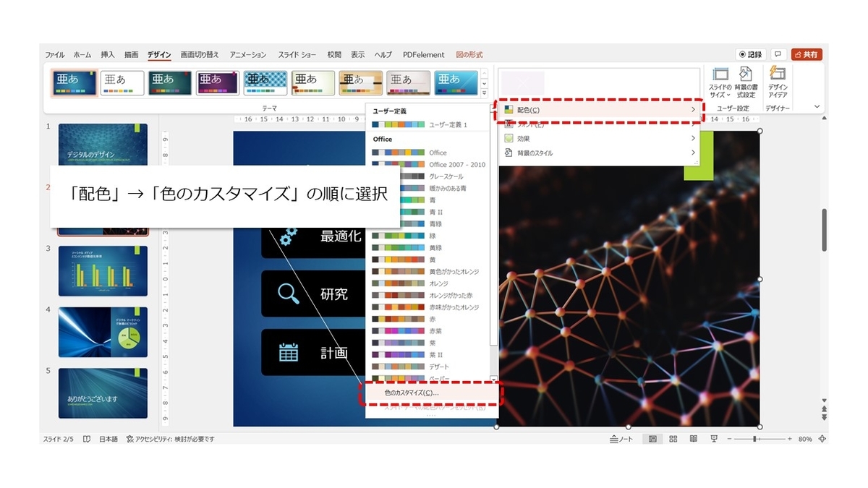Choose 色のカスタマイズ option
The width and height of the screenshot is (868, 488).
point(430,393)
